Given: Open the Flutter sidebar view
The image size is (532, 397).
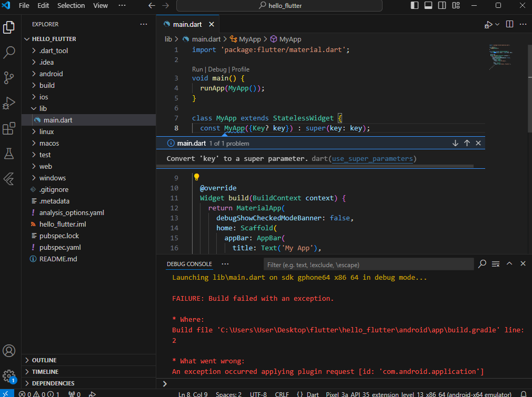Looking at the screenshot, I should (x=9, y=179).
